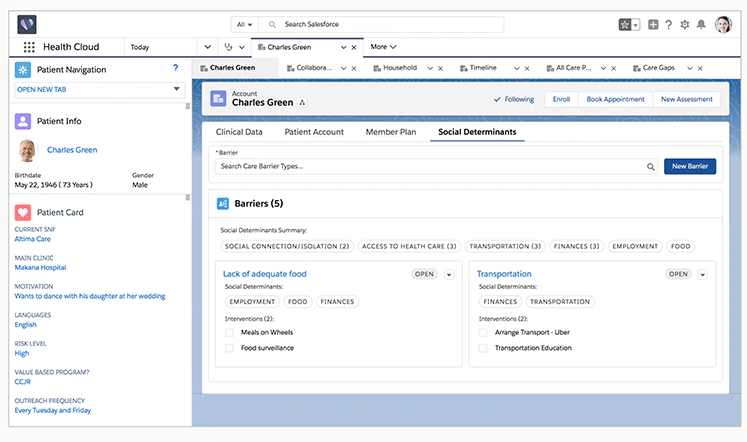747x442 pixels.
Task: Select the Social Determinants tab
Action: click(477, 132)
